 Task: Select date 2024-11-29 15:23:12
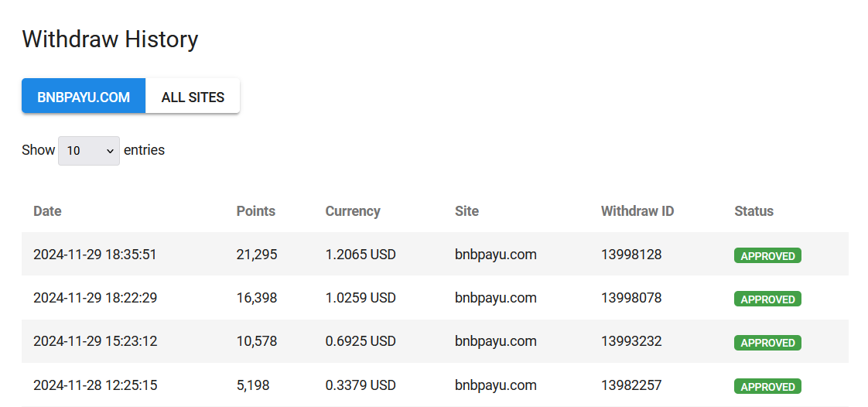(x=95, y=341)
